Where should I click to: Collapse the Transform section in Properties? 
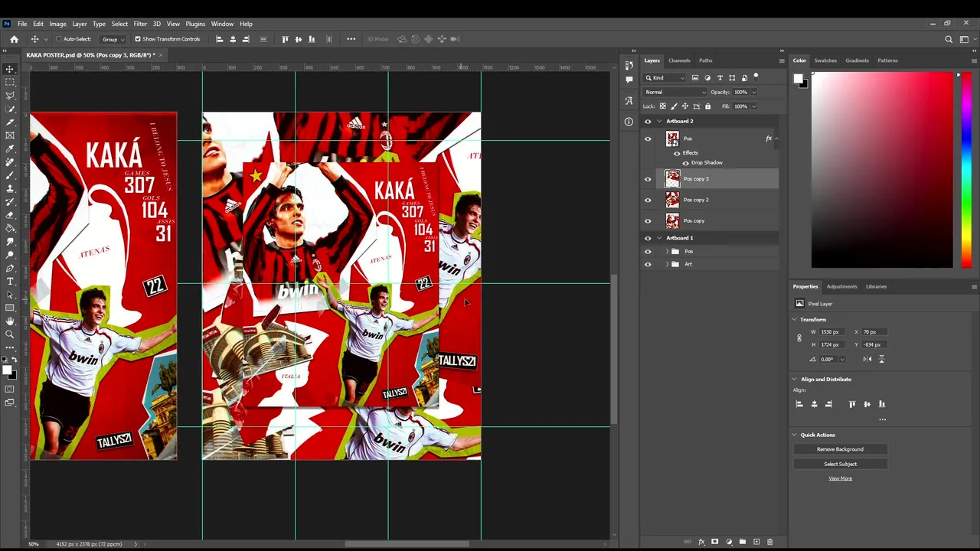794,319
